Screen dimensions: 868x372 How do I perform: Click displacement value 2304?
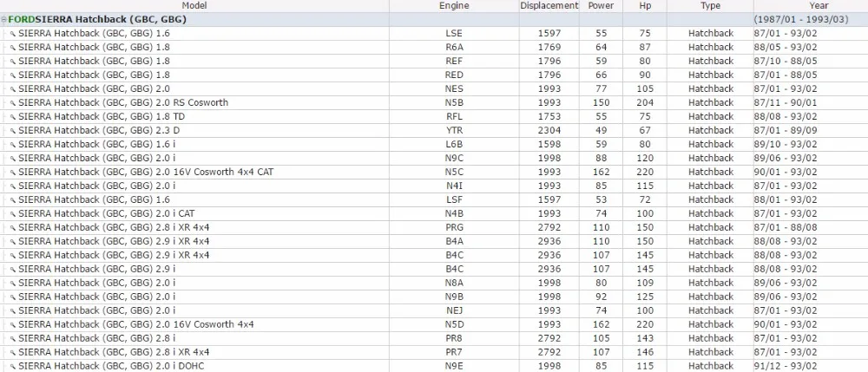pyautogui.click(x=549, y=130)
